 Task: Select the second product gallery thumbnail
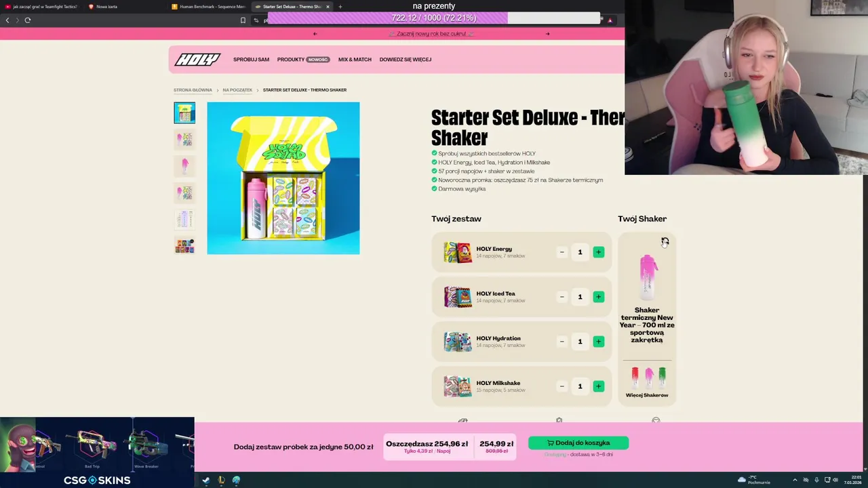[x=184, y=140]
